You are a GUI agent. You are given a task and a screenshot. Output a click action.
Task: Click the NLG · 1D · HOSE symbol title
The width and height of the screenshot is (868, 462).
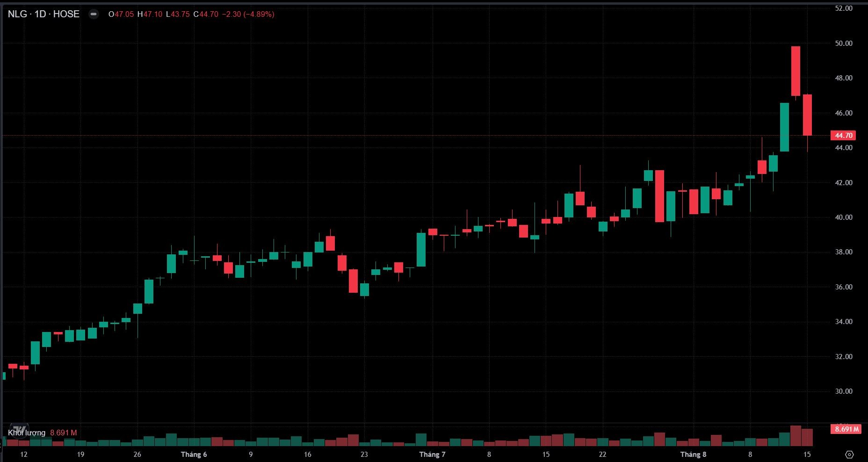tap(43, 14)
